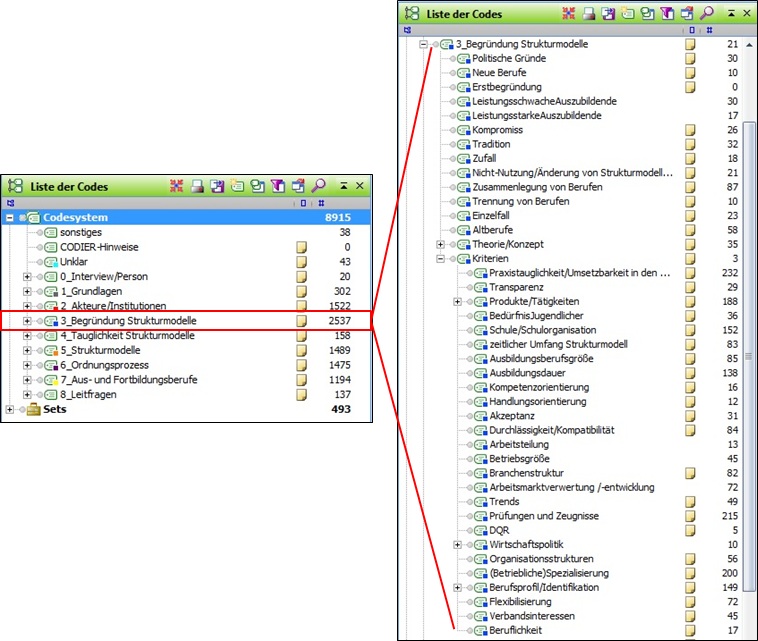Toggle the activation circle of the sonstiges code
The height and width of the screenshot is (641, 758).
(x=40, y=232)
